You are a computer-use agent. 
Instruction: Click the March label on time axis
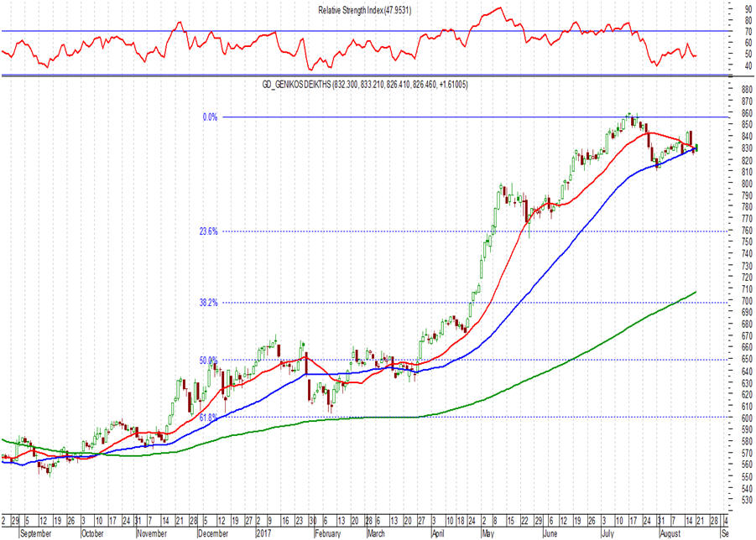pos(376,534)
